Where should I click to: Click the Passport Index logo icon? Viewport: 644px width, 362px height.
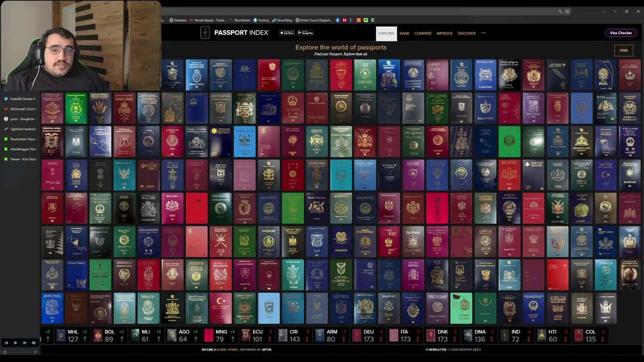click(x=205, y=33)
